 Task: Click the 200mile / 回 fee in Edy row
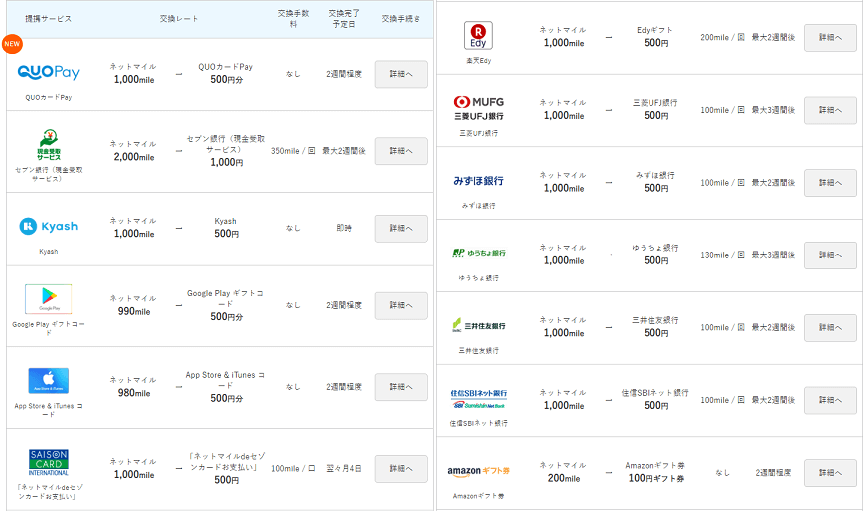722,38
